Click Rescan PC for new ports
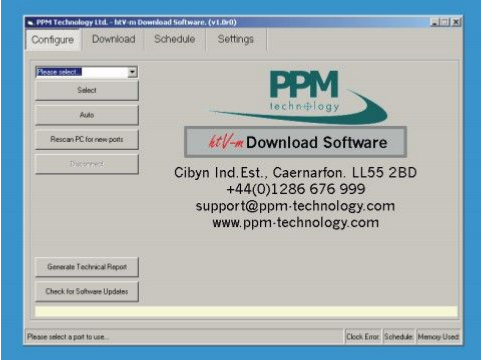The height and width of the screenshot is (361, 481). 87,139
